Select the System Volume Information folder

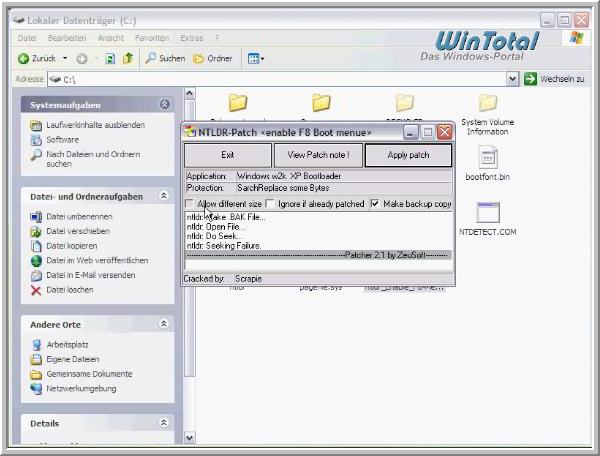[488, 115]
